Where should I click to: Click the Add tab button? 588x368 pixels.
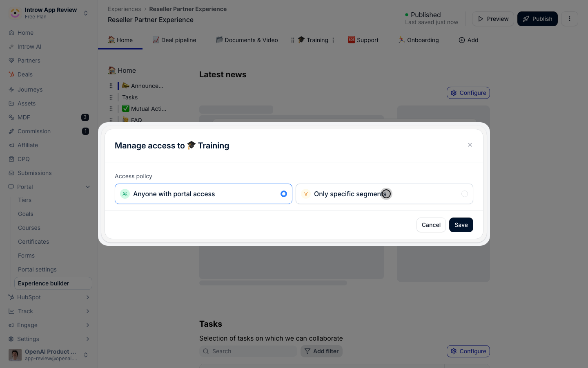point(468,40)
